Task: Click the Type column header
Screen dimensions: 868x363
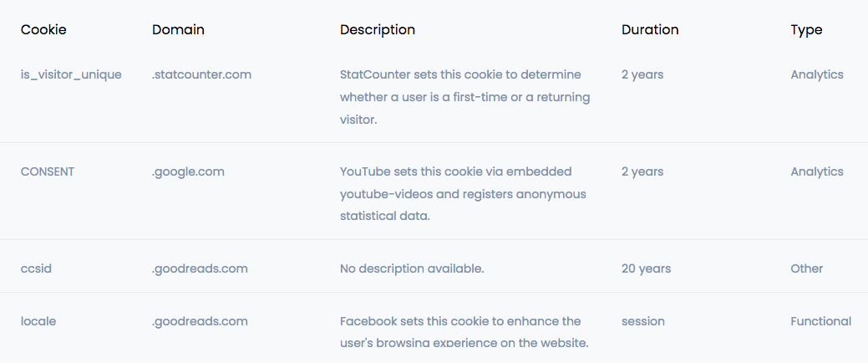Action: click(806, 29)
